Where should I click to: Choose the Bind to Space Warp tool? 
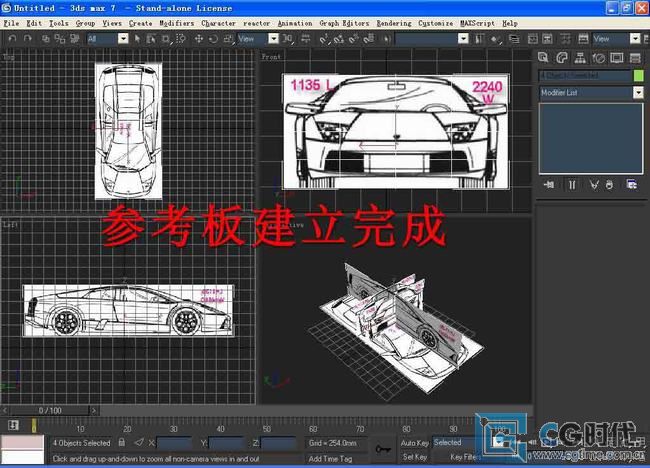75,39
